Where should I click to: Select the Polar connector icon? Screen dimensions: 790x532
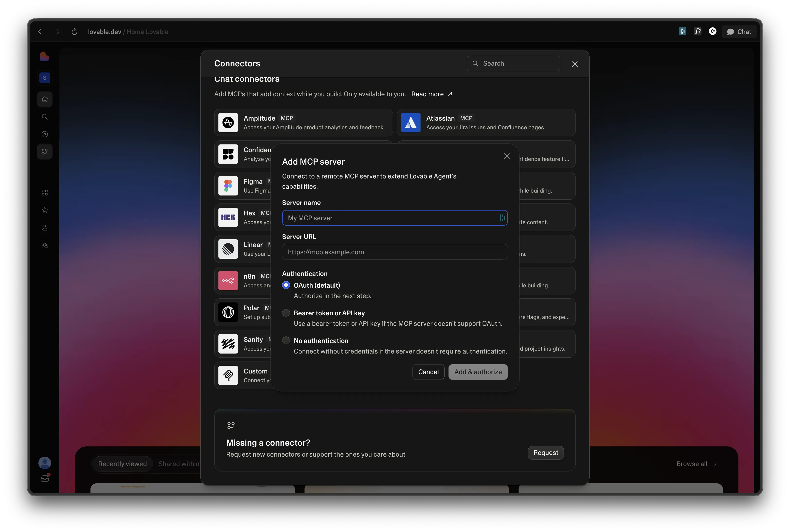228,312
